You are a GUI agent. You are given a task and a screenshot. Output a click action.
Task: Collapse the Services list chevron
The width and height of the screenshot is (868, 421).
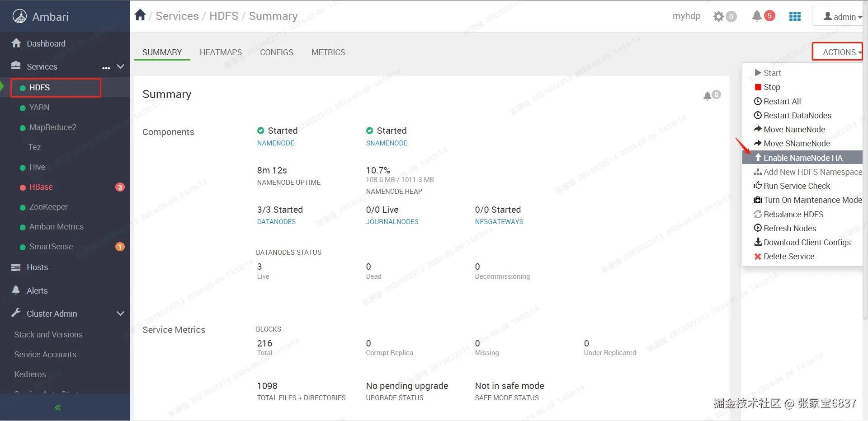pos(120,66)
